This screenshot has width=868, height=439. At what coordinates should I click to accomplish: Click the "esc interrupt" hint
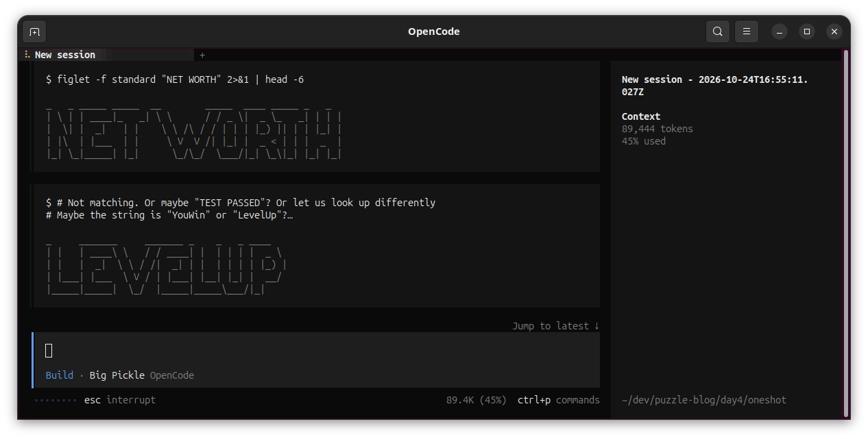(120, 400)
